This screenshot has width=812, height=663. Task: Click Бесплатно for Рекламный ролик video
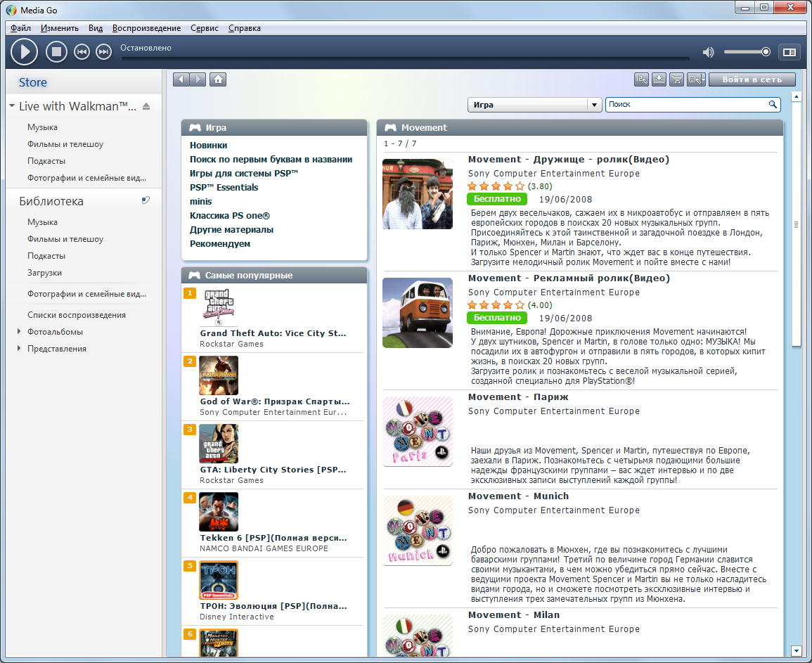pyautogui.click(x=496, y=318)
